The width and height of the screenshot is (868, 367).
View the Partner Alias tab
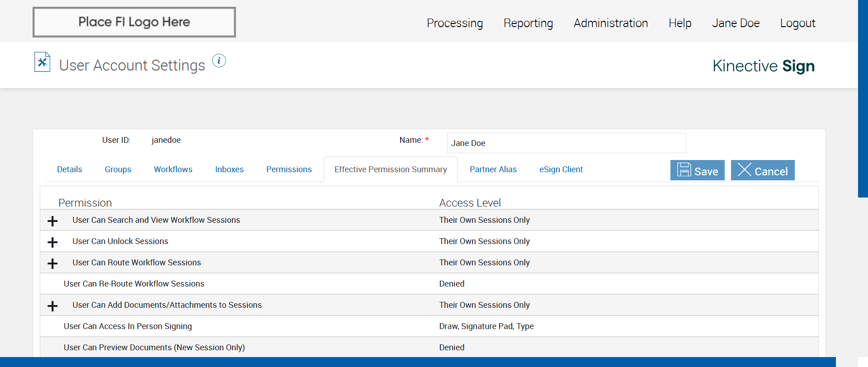tap(493, 169)
